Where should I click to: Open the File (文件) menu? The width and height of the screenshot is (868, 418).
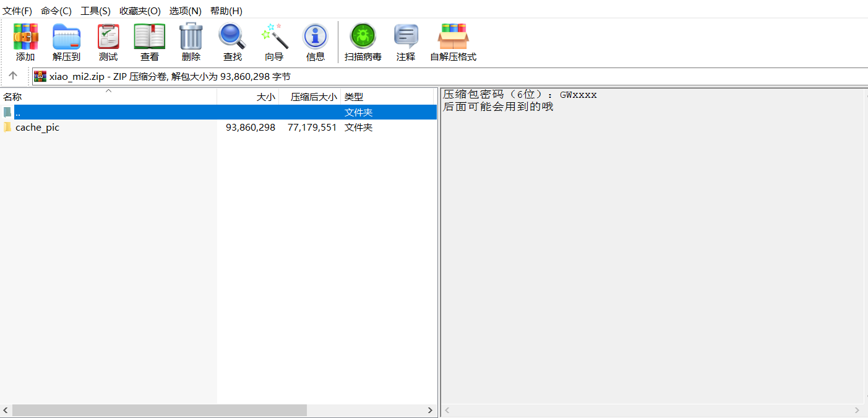point(17,11)
